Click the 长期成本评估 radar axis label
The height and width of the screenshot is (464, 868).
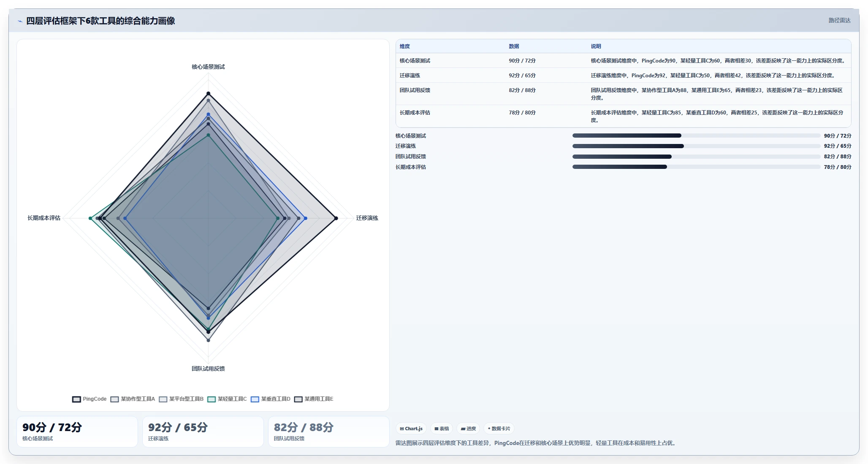tap(44, 218)
